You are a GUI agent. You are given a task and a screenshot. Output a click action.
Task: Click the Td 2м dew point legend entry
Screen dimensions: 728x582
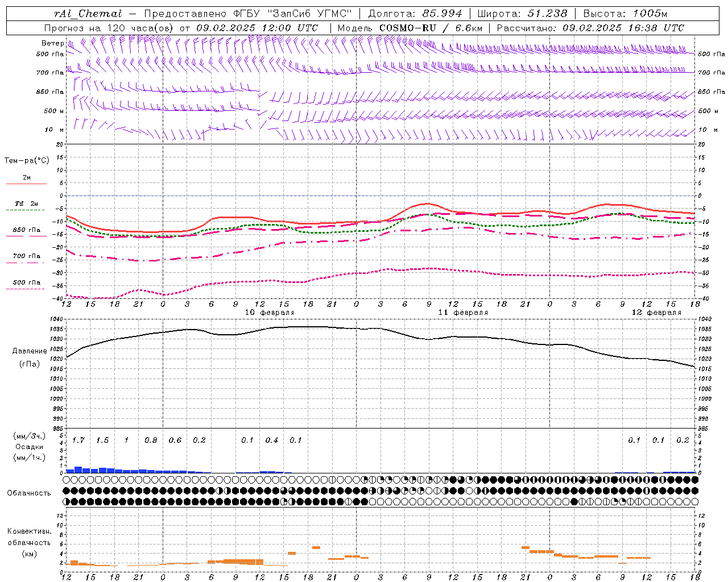pyautogui.click(x=27, y=203)
